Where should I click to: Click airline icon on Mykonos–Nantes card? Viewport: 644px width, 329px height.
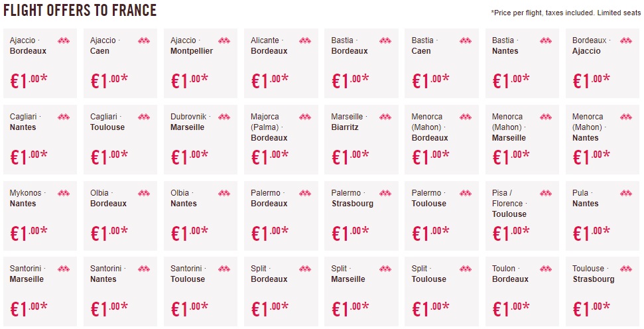[63, 194]
